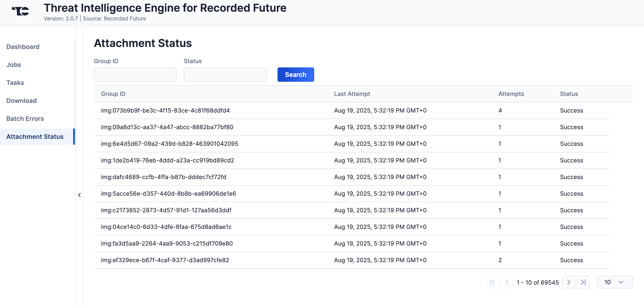Click attempts value of c2173852 row

[500, 211]
